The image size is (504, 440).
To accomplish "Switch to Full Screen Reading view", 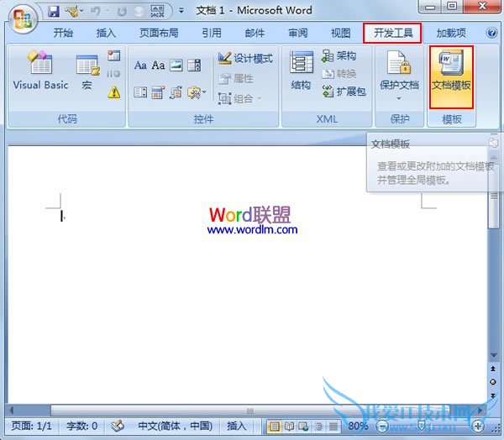I will coord(289,427).
